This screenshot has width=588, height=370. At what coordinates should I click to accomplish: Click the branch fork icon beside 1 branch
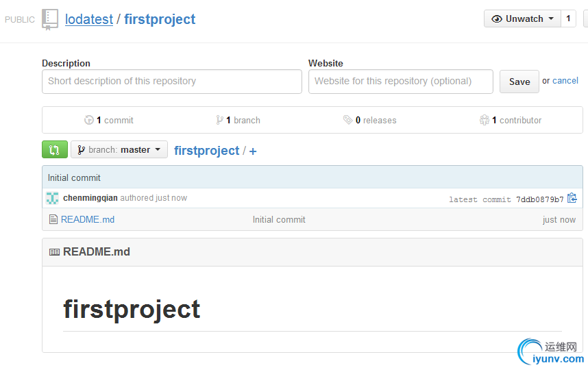220,120
